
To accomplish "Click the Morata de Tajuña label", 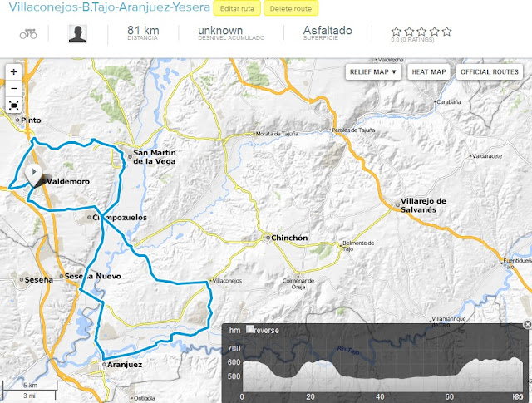I will point(277,134).
